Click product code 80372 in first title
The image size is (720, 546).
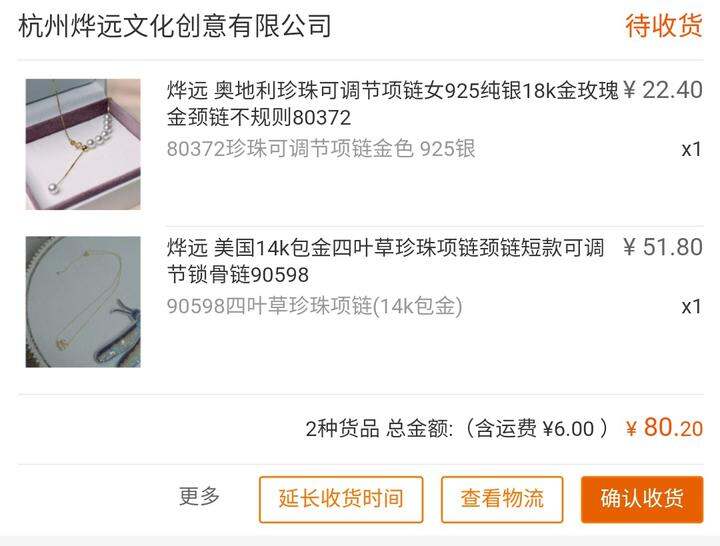[322, 118]
